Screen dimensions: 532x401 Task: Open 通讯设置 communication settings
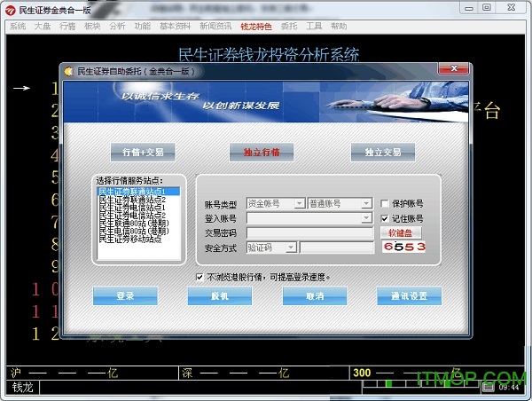click(x=410, y=296)
